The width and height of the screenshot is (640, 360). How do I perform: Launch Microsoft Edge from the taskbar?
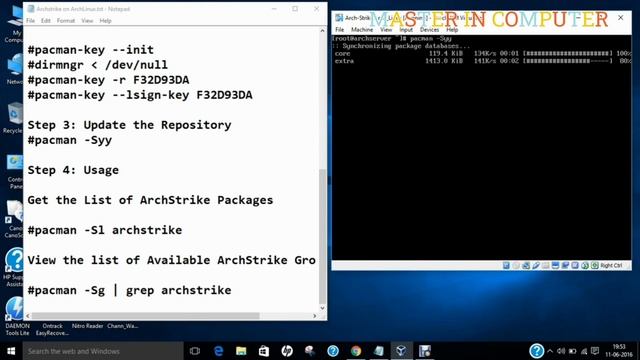click(x=218, y=351)
